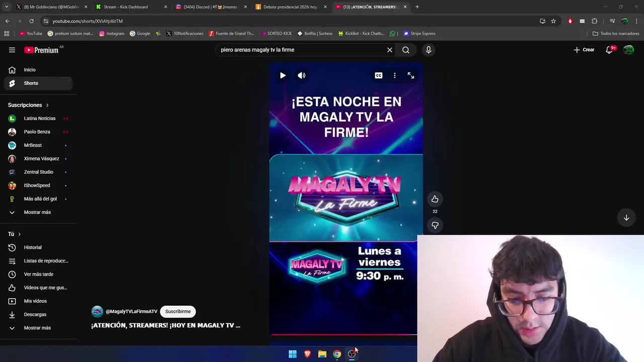Play the Short video
The height and width of the screenshot is (362, 644).
[x=283, y=75]
